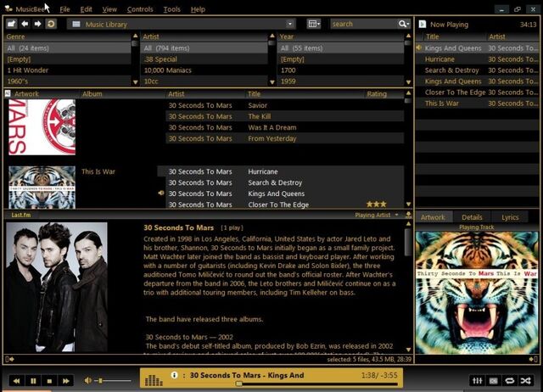The width and height of the screenshot is (543, 392).
Task: Toggle shuffle mode
Action: pos(525,381)
